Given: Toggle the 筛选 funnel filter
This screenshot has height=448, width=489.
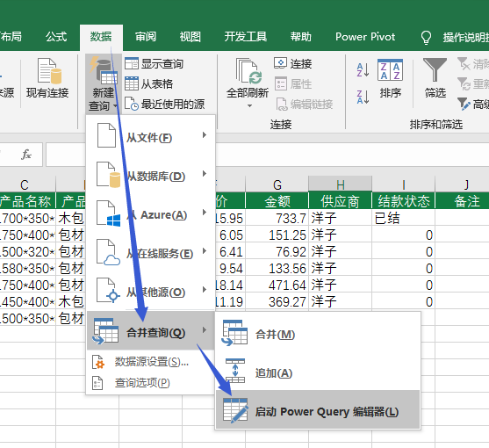Looking at the screenshot, I should [435, 78].
